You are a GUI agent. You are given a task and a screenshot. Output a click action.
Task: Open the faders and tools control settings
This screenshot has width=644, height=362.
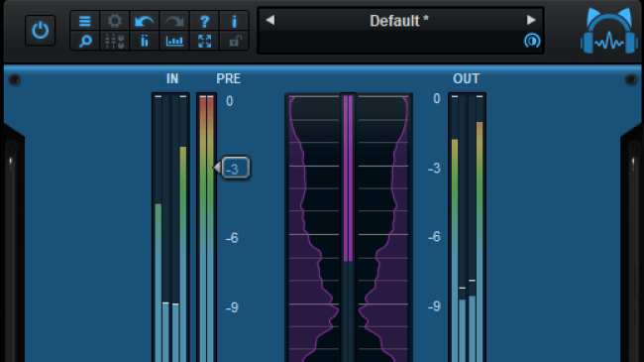click(115, 41)
